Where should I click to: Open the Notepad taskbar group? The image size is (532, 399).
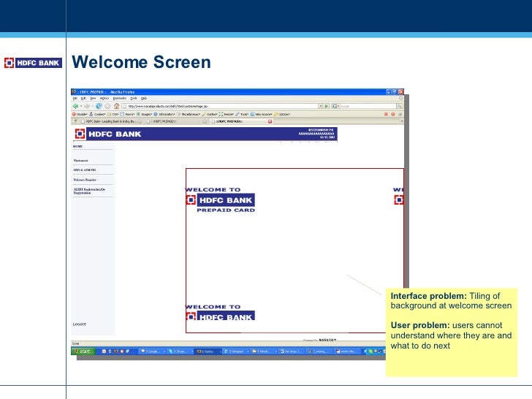click(x=236, y=351)
